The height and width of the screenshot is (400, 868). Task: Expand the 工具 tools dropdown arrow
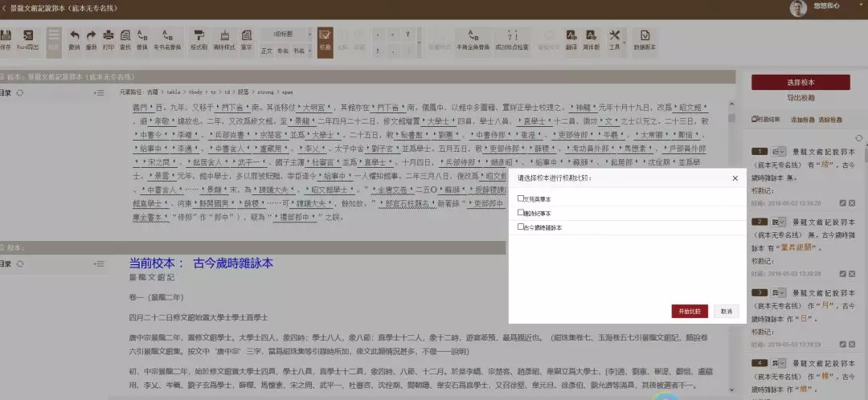tap(625, 42)
